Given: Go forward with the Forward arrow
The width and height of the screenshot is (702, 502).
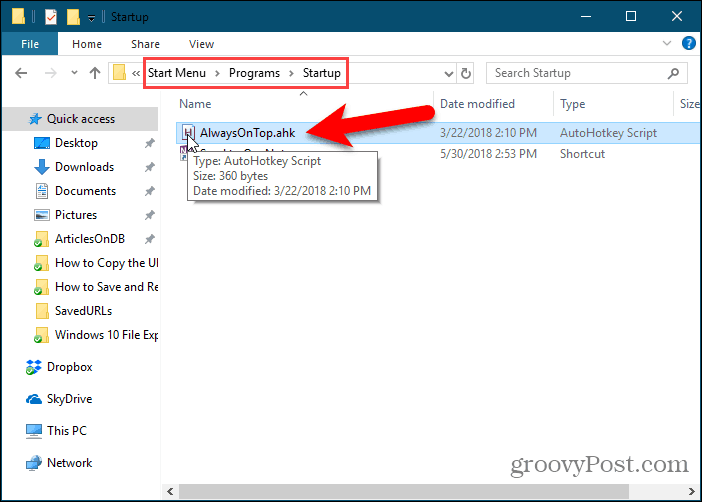Looking at the screenshot, I should tap(51, 73).
